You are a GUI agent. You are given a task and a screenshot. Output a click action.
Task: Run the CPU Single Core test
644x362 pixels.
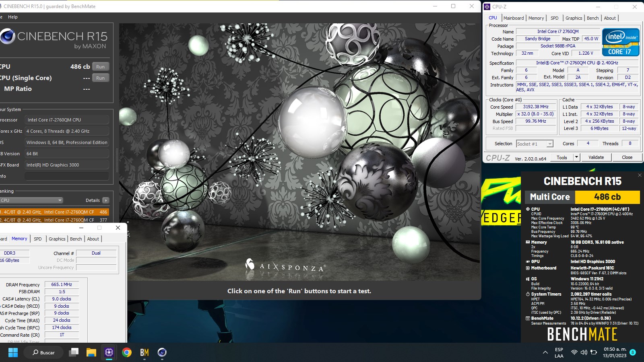click(101, 78)
